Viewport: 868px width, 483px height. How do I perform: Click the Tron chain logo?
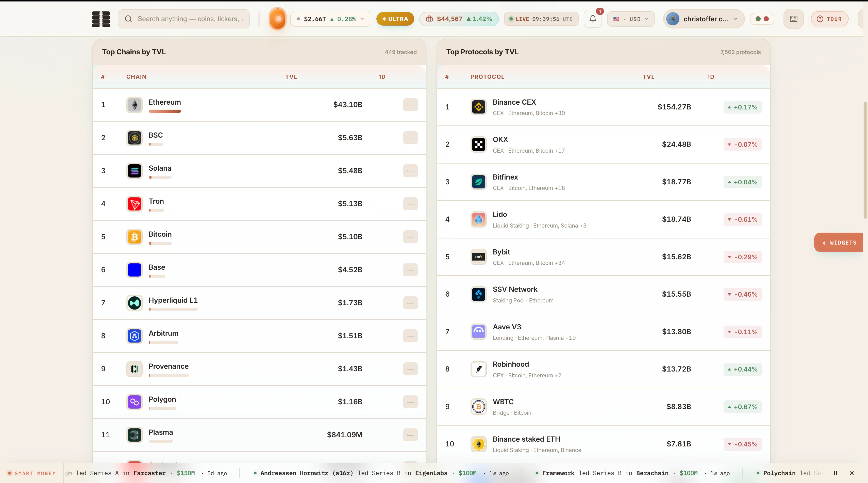pyautogui.click(x=135, y=204)
